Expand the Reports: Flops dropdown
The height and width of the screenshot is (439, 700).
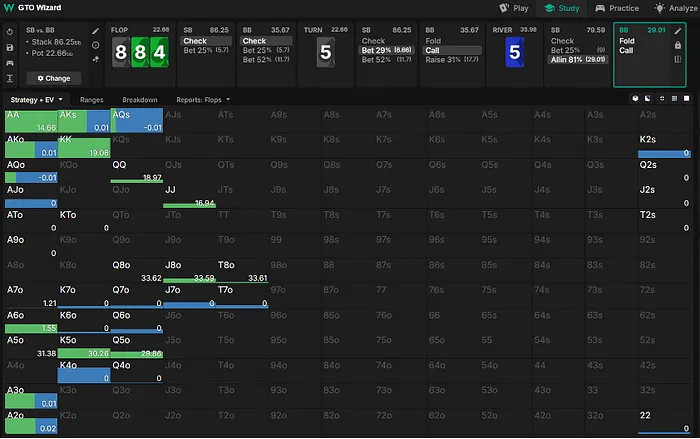203,100
